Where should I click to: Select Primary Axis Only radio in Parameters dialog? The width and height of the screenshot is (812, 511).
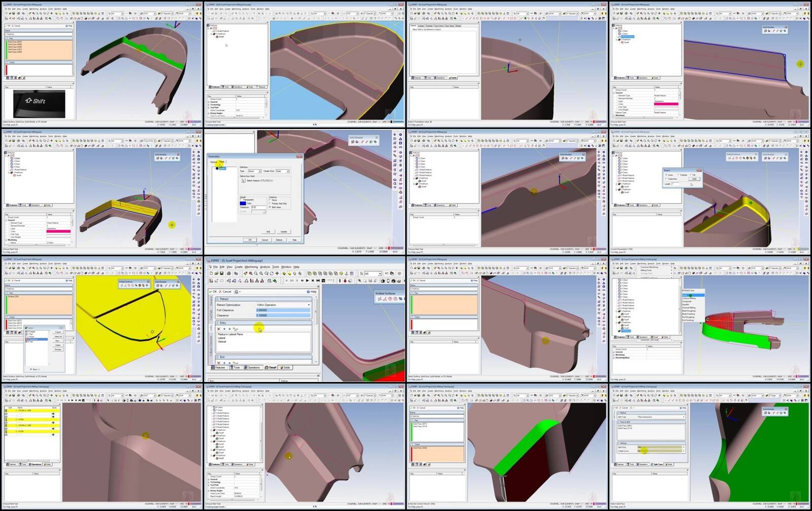click(270, 203)
